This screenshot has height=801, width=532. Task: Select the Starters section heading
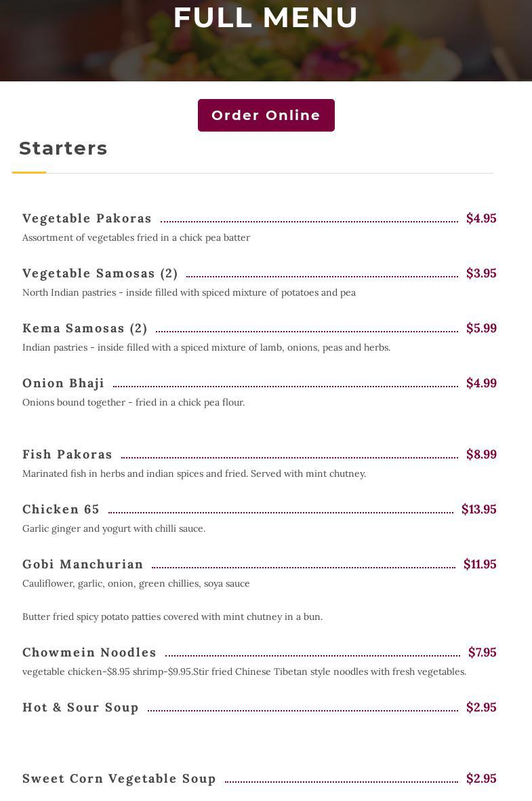coord(63,148)
